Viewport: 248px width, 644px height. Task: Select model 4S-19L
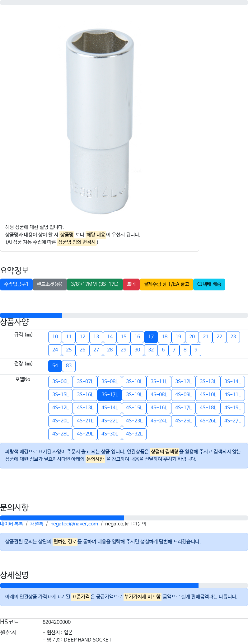[x=233, y=408]
